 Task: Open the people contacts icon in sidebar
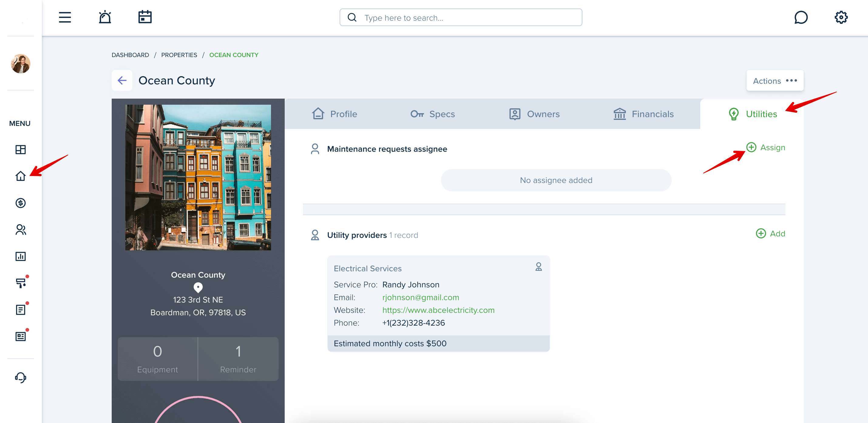pyautogui.click(x=21, y=230)
